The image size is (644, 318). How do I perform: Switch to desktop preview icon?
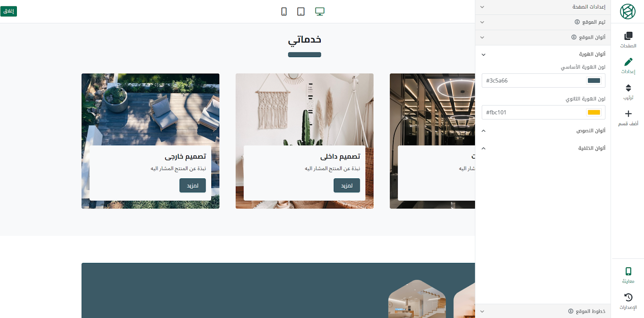320,12
